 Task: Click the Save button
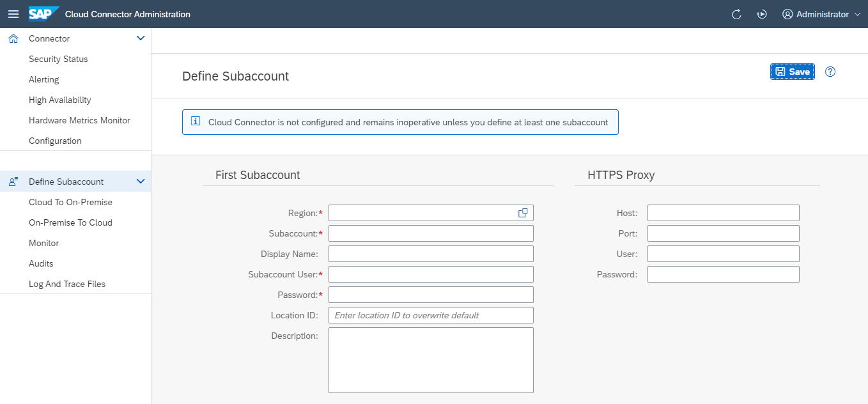(x=792, y=72)
